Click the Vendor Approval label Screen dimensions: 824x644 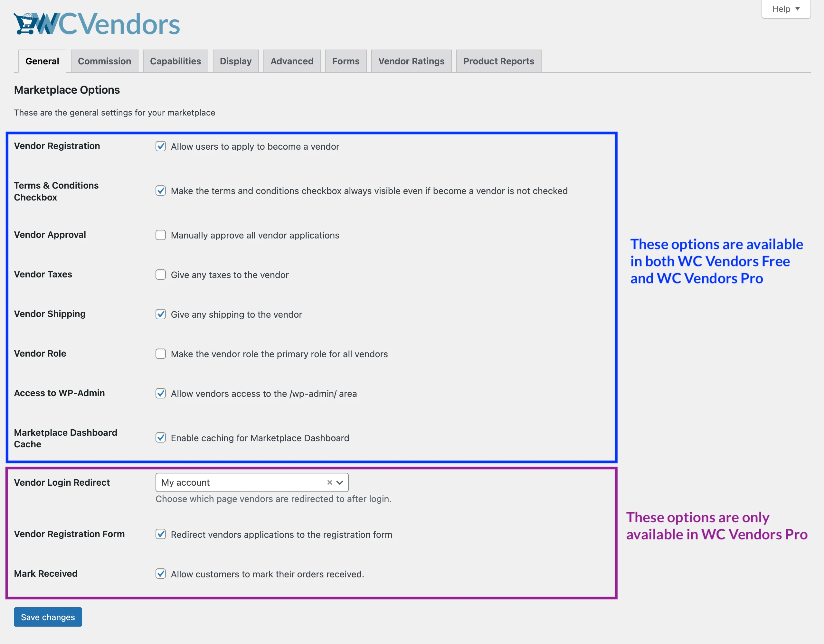(x=50, y=235)
